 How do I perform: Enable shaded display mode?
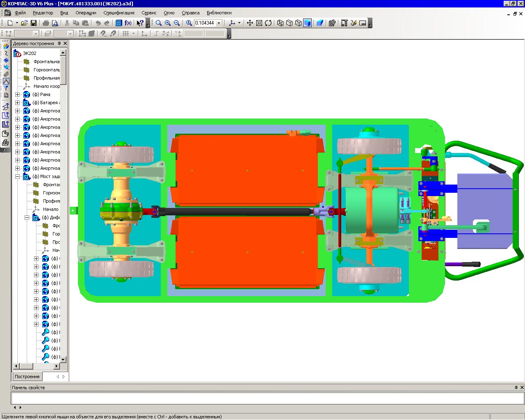[x=307, y=23]
